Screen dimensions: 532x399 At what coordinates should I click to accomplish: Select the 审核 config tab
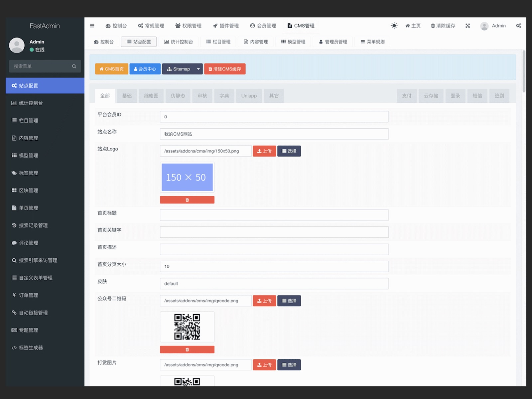pyautogui.click(x=202, y=96)
